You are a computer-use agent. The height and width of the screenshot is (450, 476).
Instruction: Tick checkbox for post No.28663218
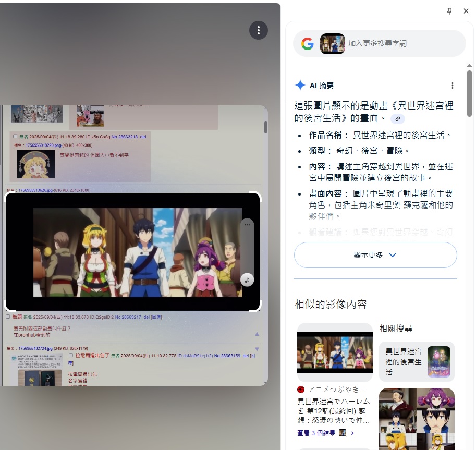(x=15, y=136)
